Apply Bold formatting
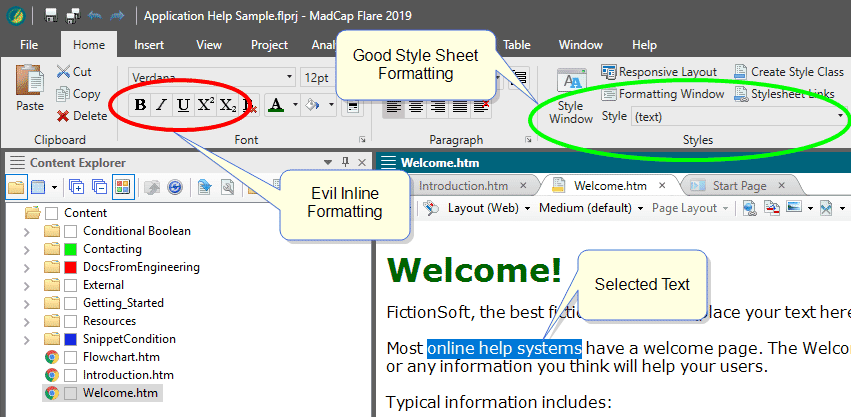The height and width of the screenshot is (417, 851). pyautogui.click(x=140, y=105)
